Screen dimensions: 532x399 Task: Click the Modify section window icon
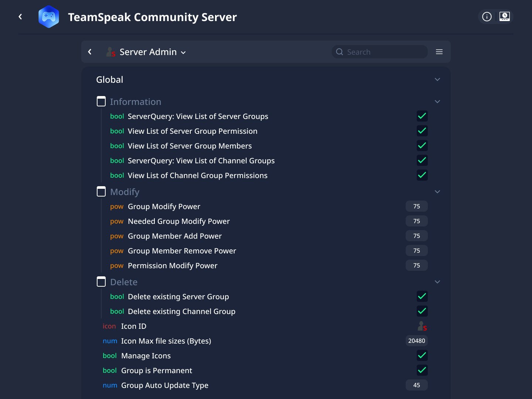(x=101, y=191)
